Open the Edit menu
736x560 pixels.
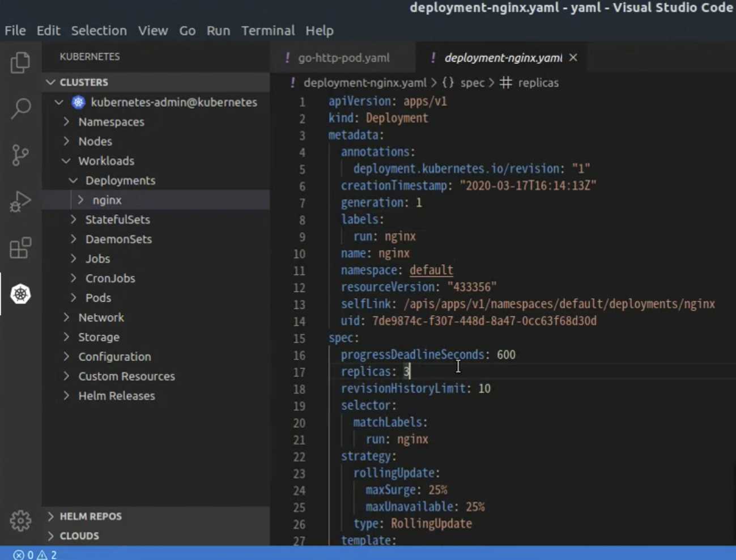[48, 31]
